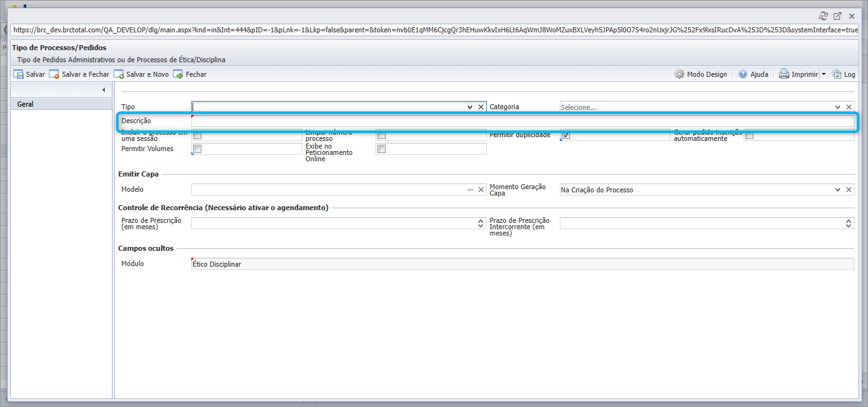Screen dimensions: 868x407
Task: Clear Momento Geração Capa value with X
Action: tap(849, 190)
